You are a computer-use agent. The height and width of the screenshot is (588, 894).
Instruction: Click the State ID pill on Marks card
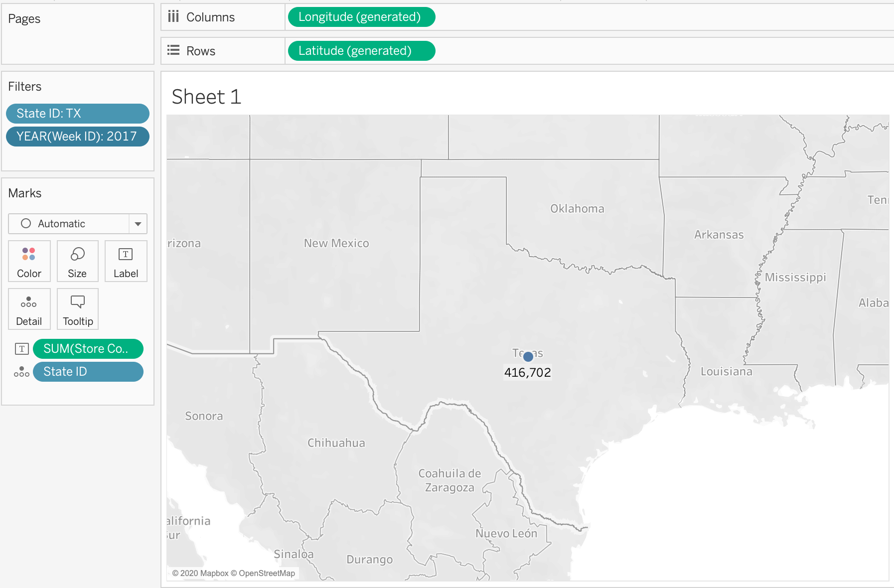point(88,371)
